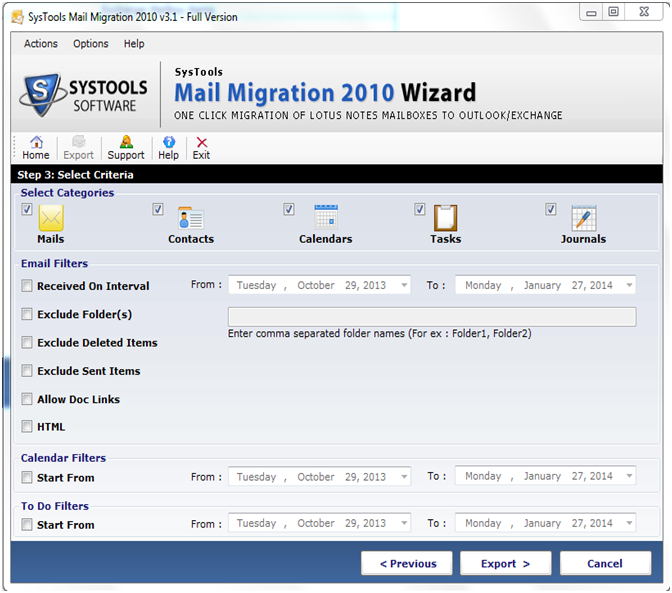This screenshot has height=593, width=672.
Task: Close the Mail Migration window
Action: (644, 12)
